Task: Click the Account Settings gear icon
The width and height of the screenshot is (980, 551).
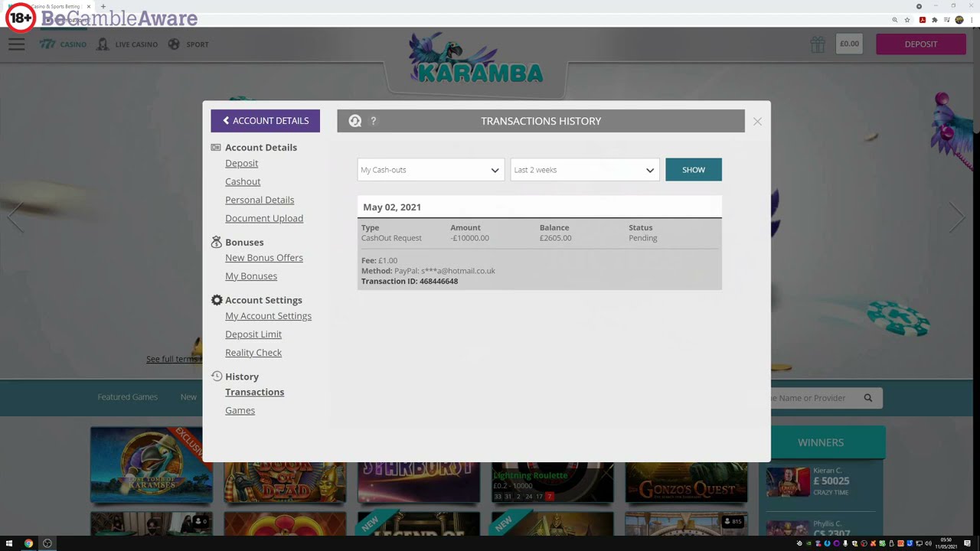Action: [217, 300]
